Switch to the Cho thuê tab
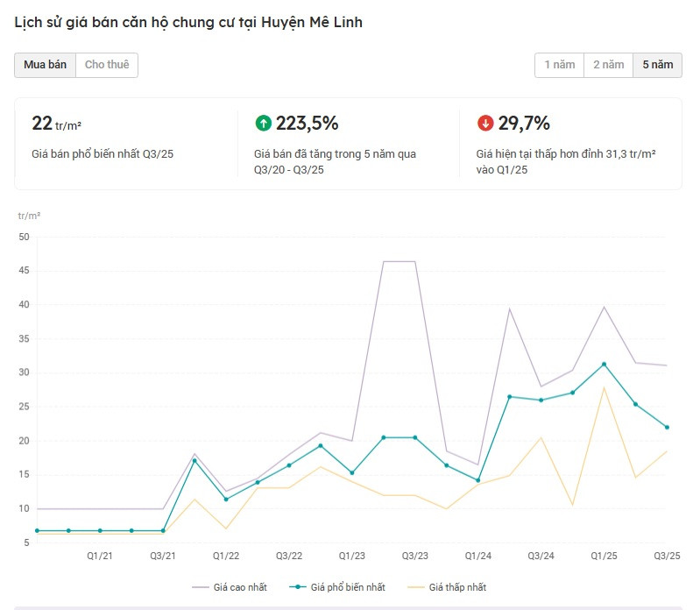 (107, 65)
